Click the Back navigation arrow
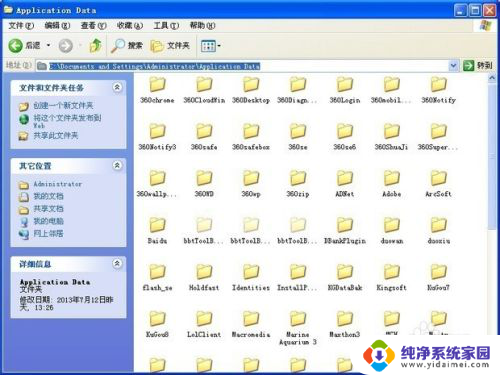 [x=16, y=46]
